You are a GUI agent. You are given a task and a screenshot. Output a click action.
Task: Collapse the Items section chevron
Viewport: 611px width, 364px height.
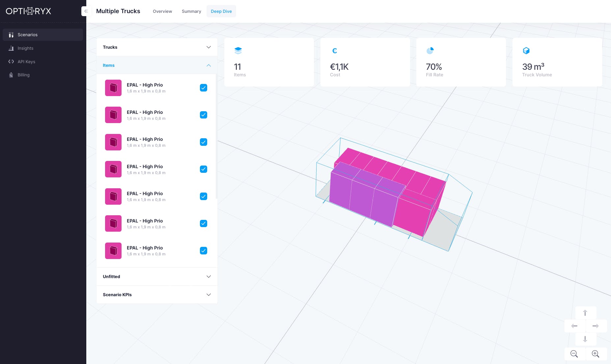pos(208,65)
